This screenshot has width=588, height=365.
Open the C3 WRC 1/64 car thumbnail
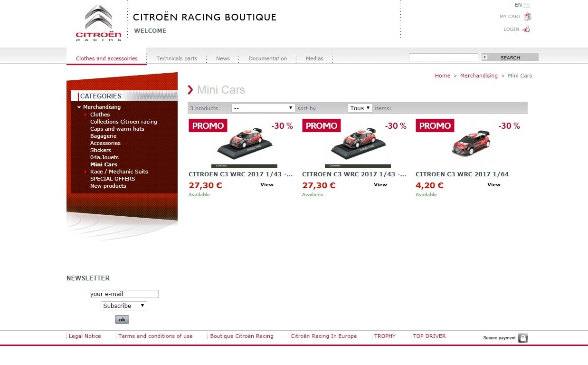click(471, 143)
